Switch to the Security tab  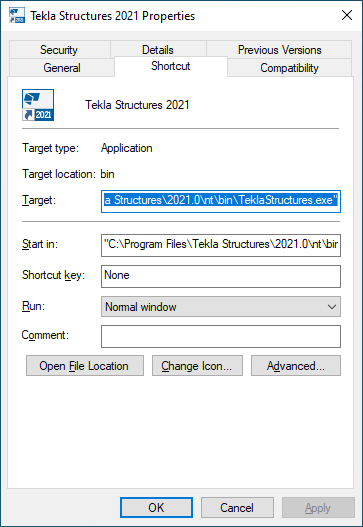coord(59,50)
